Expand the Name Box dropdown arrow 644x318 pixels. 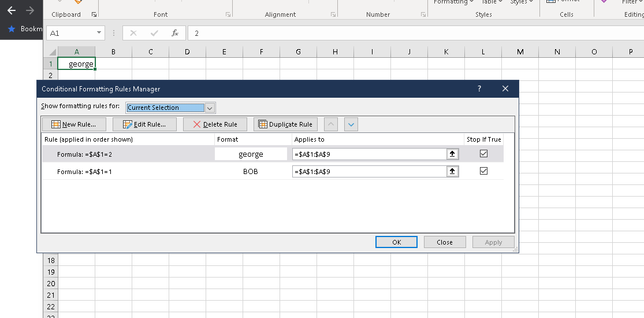[99, 33]
